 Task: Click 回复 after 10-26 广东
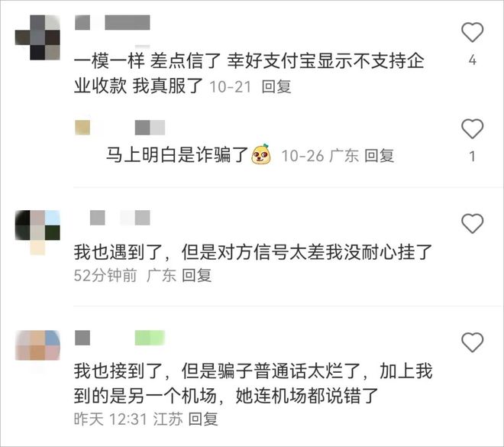380,156
